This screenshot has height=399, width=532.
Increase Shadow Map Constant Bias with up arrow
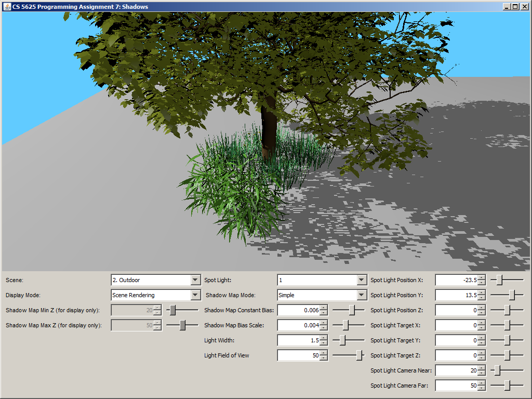(324, 308)
